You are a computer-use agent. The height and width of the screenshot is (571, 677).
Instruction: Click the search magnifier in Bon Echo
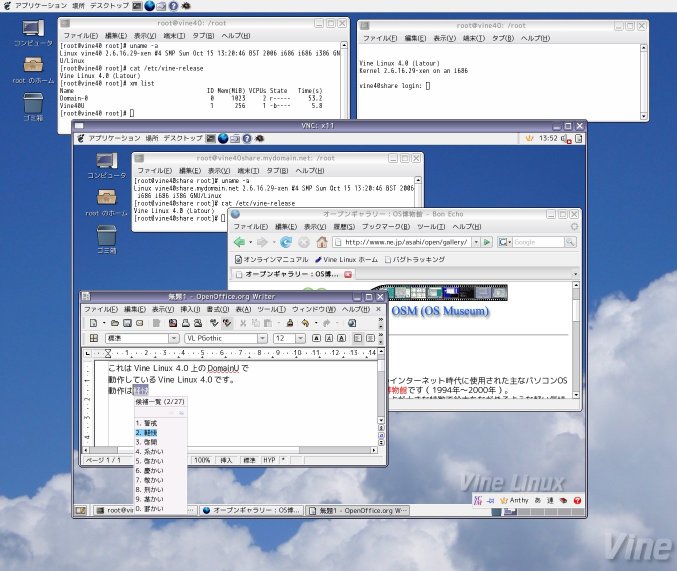tap(570, 242)
